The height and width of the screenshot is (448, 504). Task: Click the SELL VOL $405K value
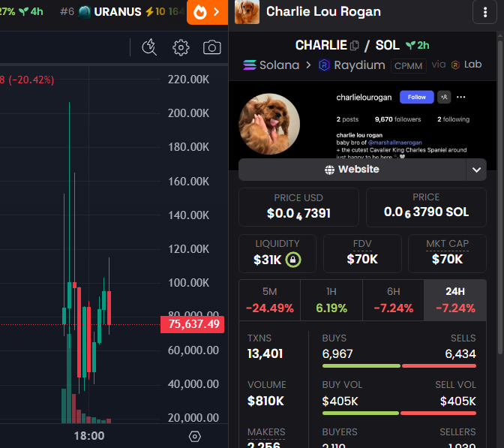coord(457,401)
